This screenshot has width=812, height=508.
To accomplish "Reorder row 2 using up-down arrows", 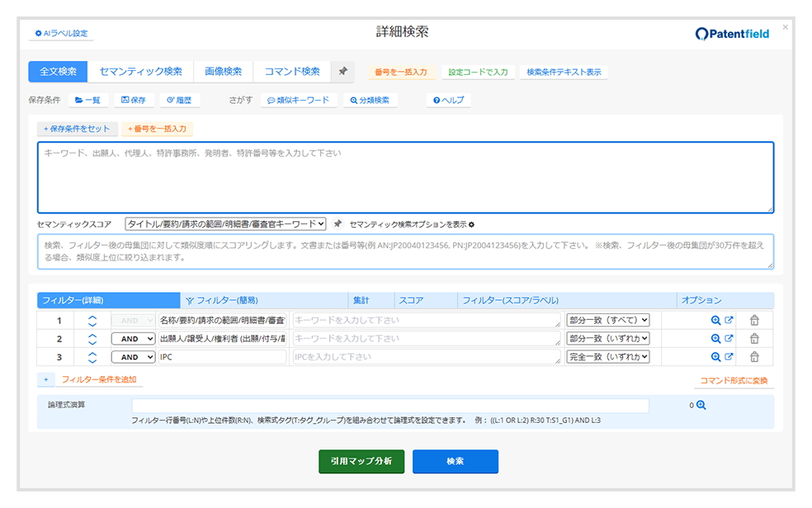I will click(x=92, y=339).
